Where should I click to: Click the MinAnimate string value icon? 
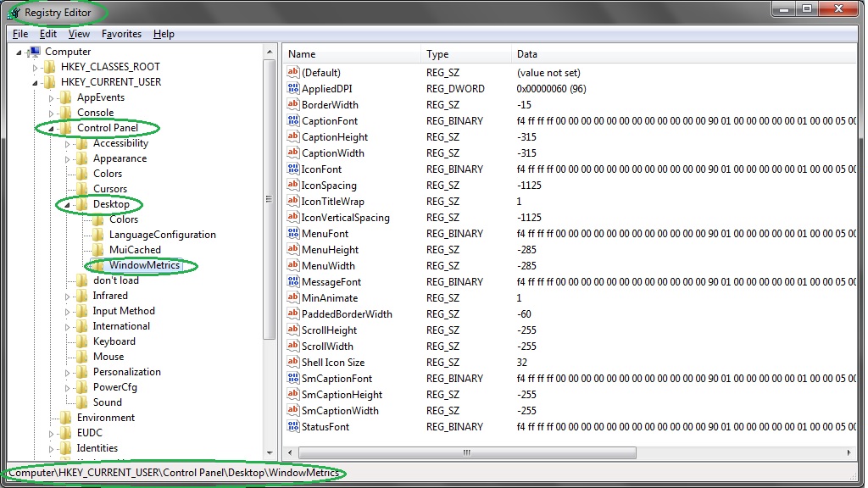pos(292,297)
